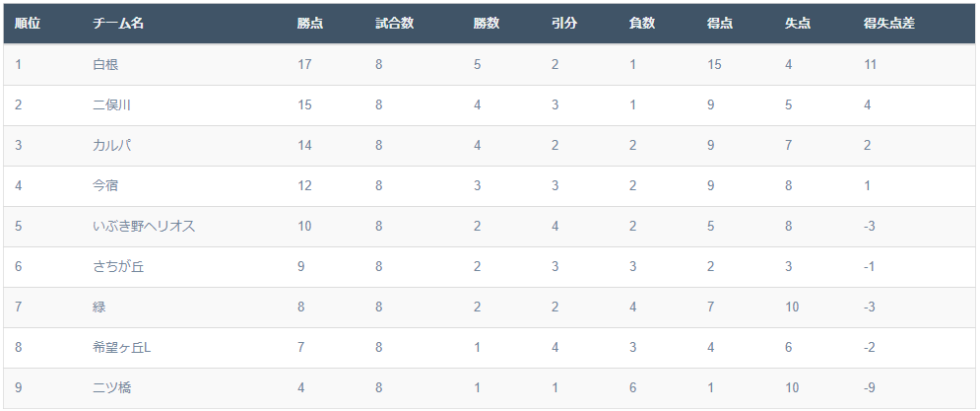The height and width of the screenshot is (411, 980).
Task: Click the 失点 column header
Action: (x=798, y=24)
